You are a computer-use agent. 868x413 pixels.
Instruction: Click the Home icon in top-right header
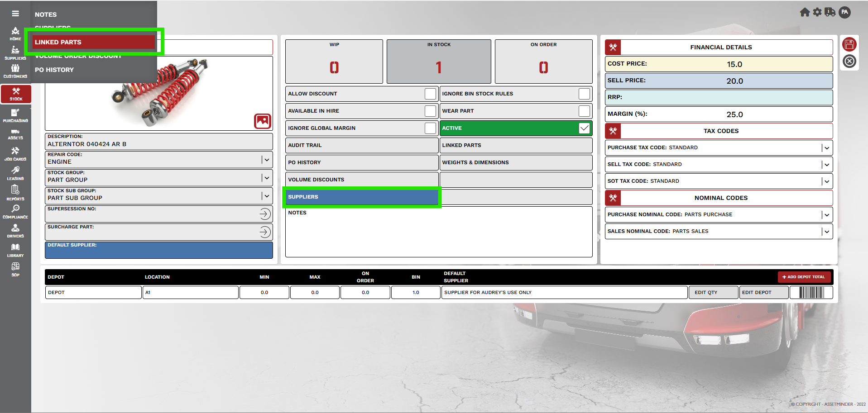804,12
